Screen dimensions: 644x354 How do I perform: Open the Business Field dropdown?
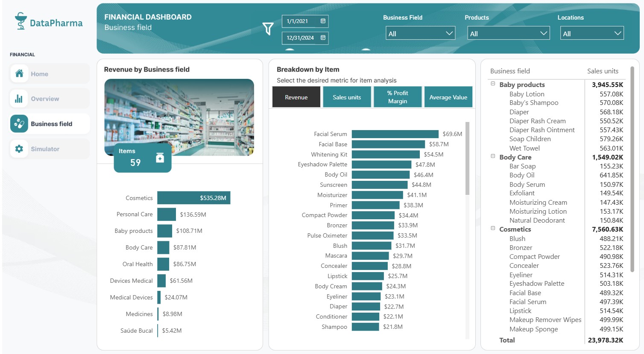point(420,33)
